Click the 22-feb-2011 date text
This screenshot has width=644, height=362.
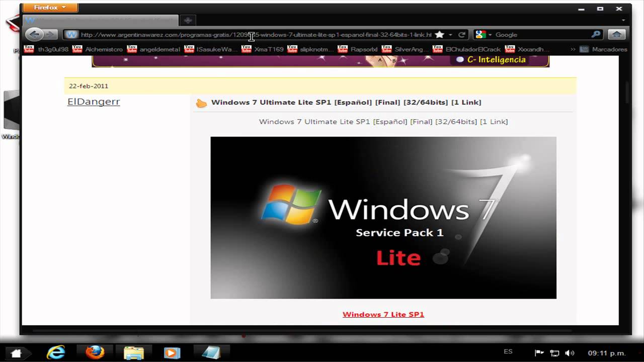click(89, 86)
